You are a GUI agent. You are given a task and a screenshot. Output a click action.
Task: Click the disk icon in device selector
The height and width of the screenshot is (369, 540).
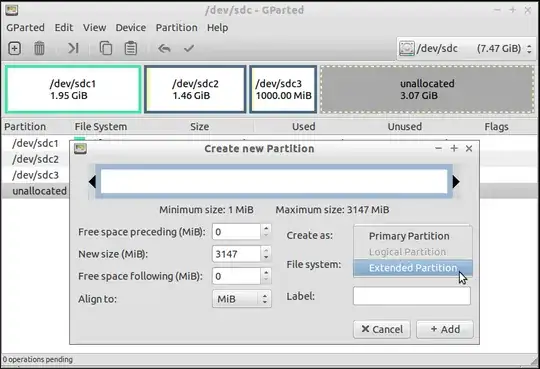click(x=407, y=49)
